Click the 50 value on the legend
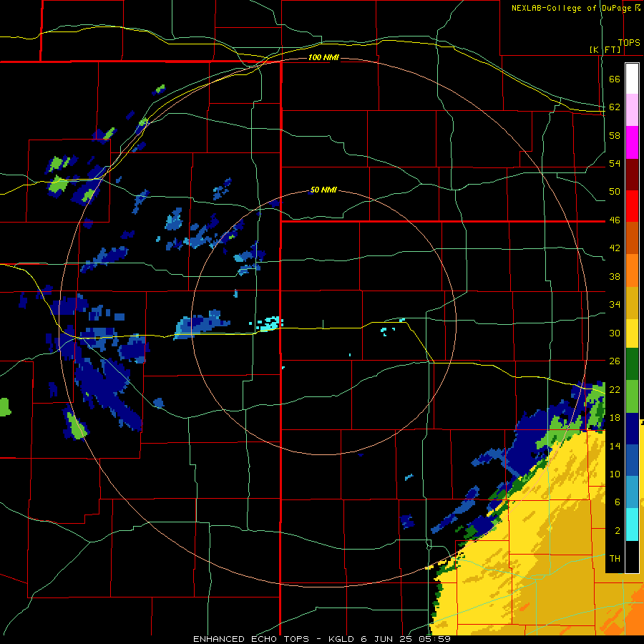The height and width of the screenshot is (644, 644). pyautogui.click(x=615, y=192)
